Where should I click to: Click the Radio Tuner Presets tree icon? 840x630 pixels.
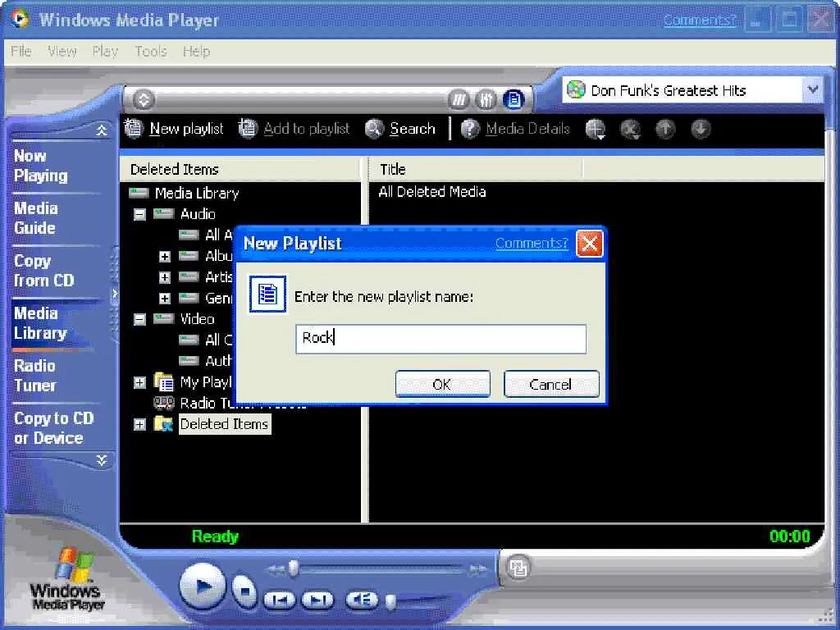pos(164,403)
